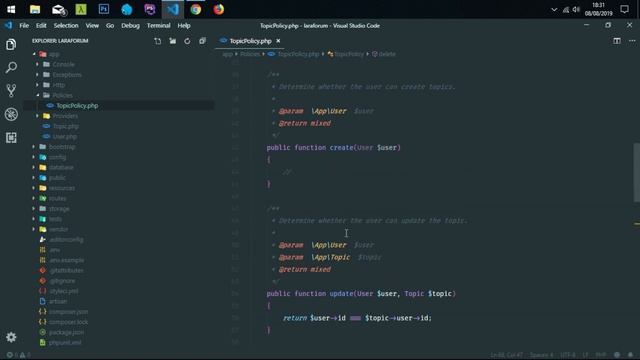Open editor More Actions ellipsis
Viewport: 640px width, 360px height.
(632, 41)
